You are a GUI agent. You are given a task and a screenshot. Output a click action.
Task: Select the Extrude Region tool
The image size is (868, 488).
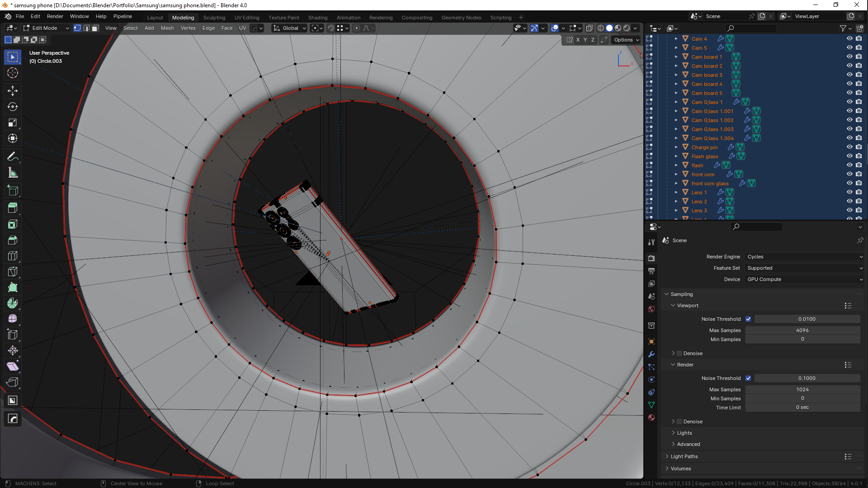tap(13, 208)
